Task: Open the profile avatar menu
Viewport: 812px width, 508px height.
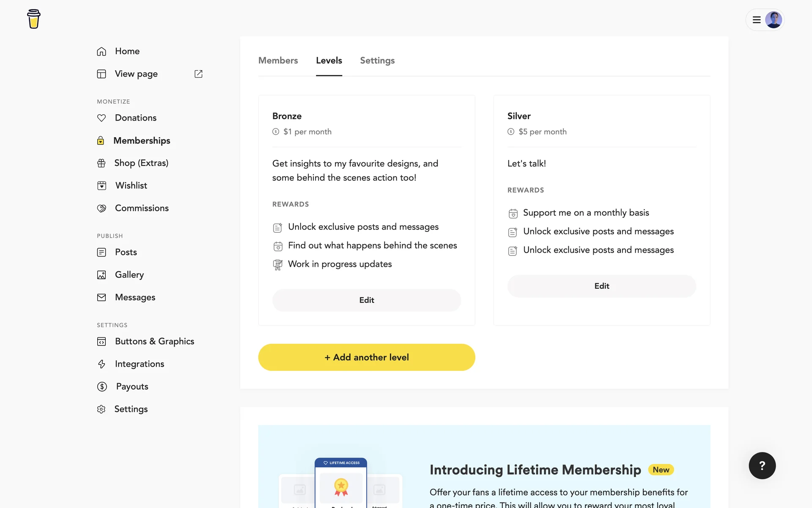Action: click(x=774, y=20)
